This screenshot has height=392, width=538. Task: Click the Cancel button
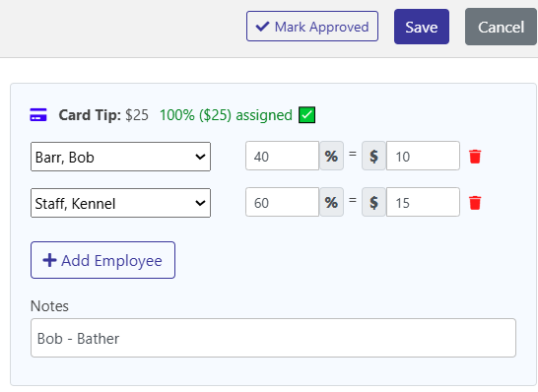click(501, 28)
